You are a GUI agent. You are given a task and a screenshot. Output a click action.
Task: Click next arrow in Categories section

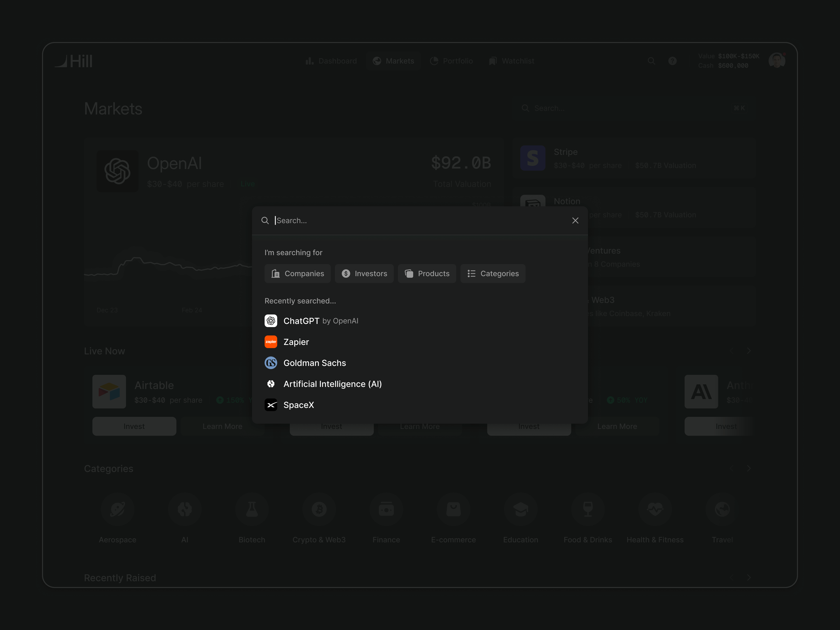[749, 468]
